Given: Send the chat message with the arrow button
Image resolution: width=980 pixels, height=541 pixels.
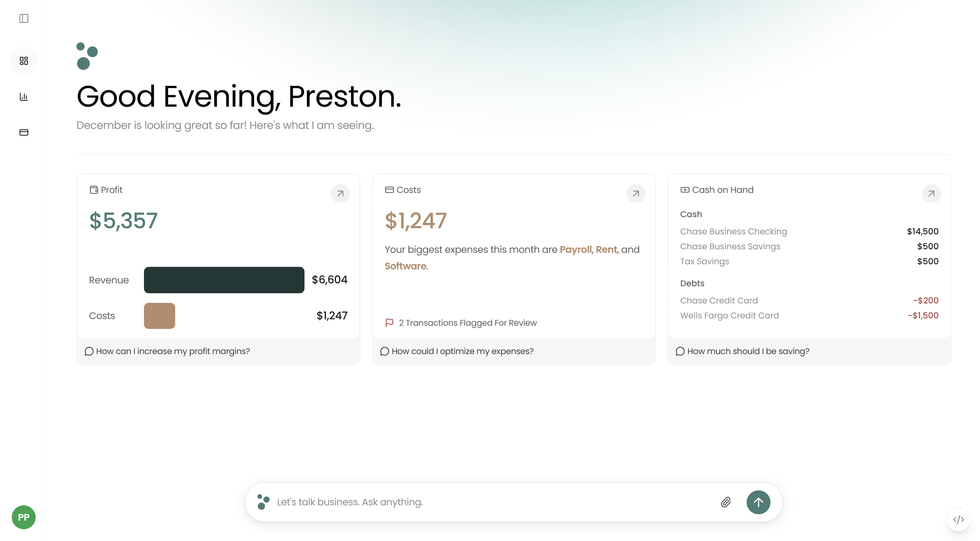Looking at the screenshot, I should pos(758,502).
